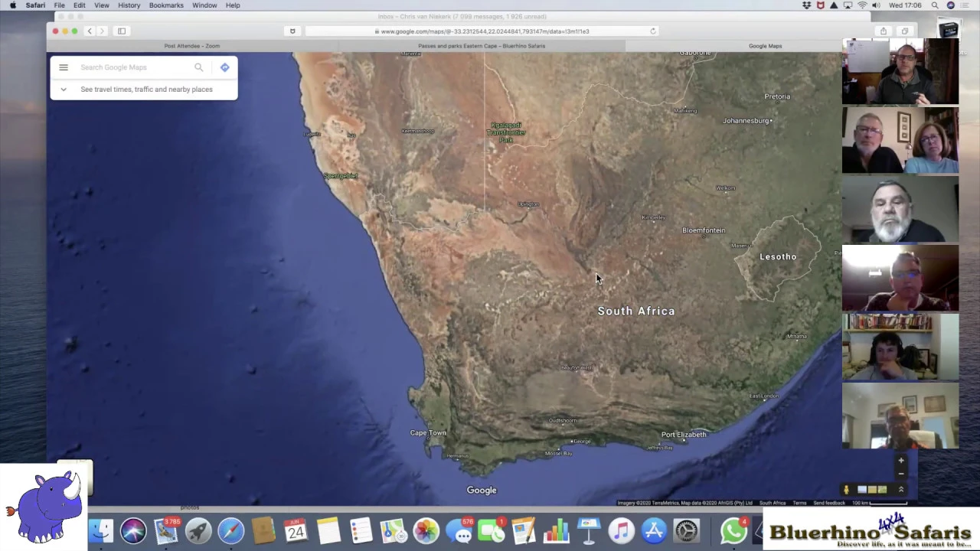The height and width of the screenshot is (551, 980).
Task: Open the Google Maps hamburger menu
Action: click(x=64, y=67)
